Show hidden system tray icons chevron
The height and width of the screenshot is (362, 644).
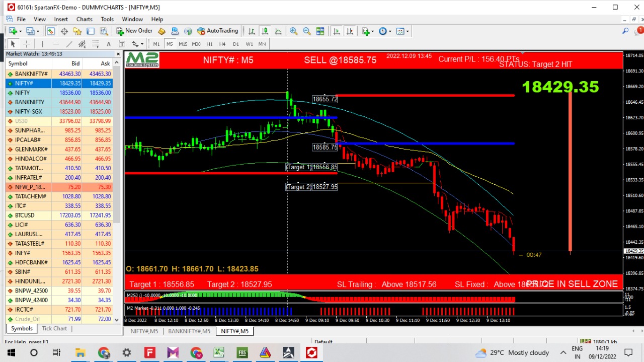pos(563,352)
